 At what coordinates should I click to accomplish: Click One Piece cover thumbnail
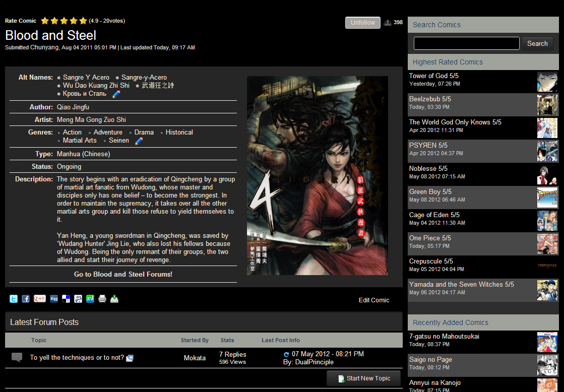point(547,244)
